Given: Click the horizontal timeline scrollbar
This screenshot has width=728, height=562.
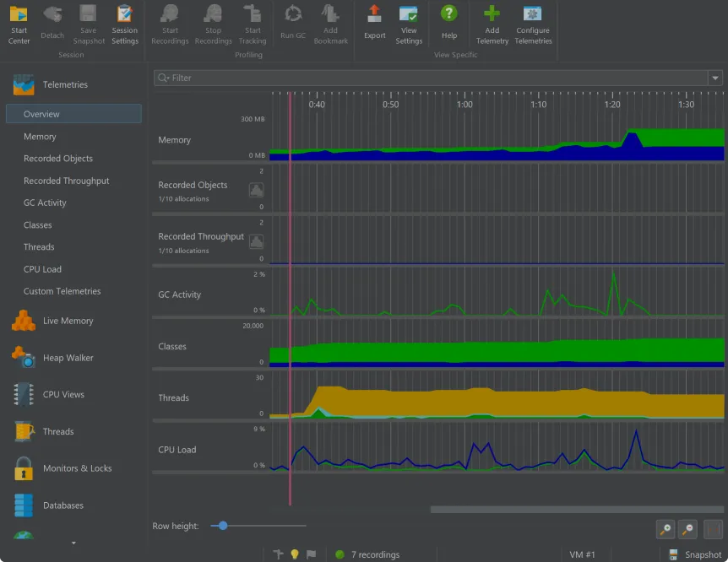Looking at the screenshot, I should pyautogui.click(x=577, y=510).
